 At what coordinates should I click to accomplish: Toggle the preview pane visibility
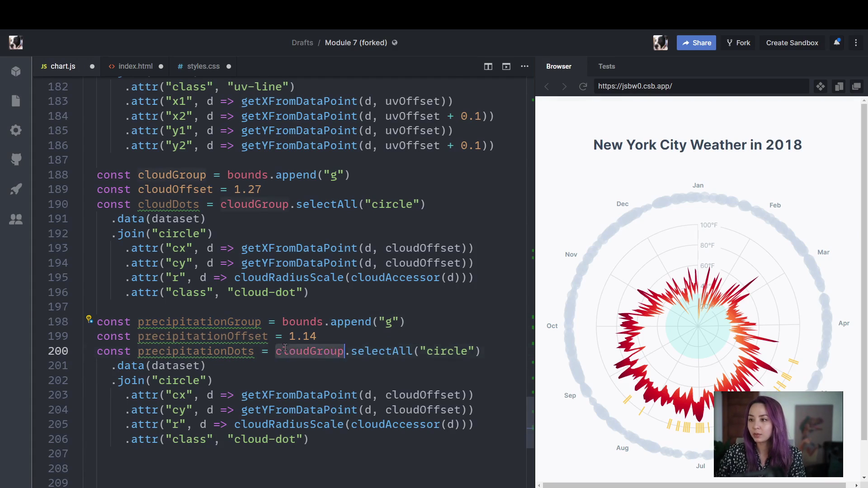tap(506, 66)
